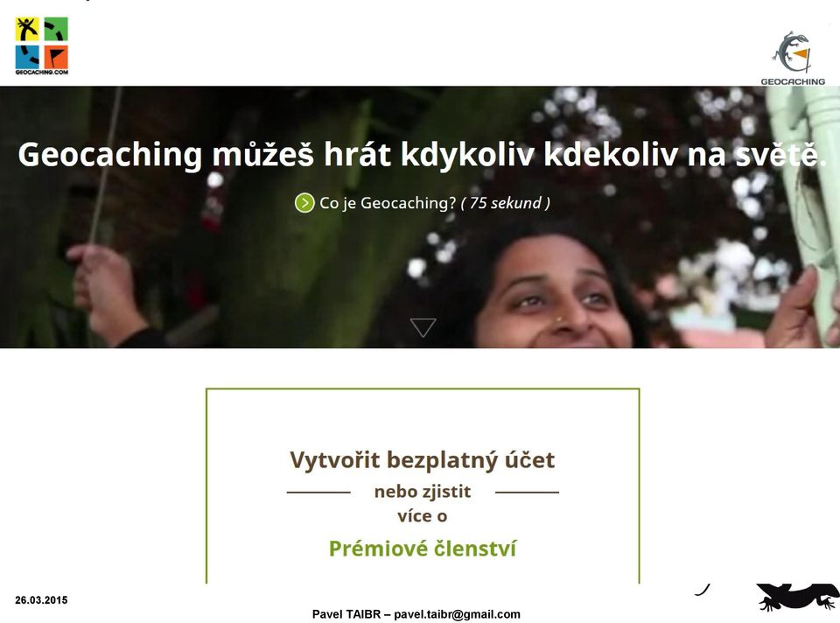Click the orange flag tile of logo
840x623 pixels.
tap(56, 57)
